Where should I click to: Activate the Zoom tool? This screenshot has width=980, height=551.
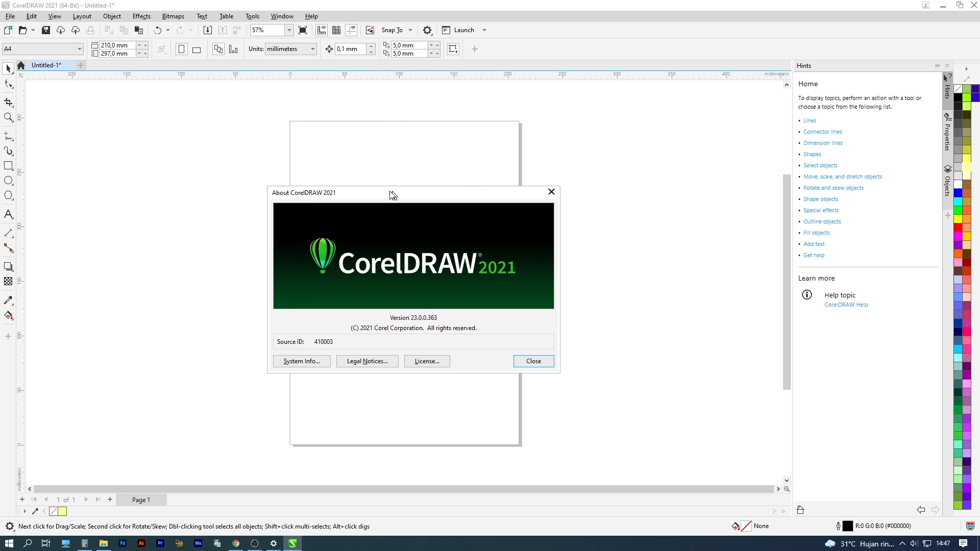click(8, 117)
